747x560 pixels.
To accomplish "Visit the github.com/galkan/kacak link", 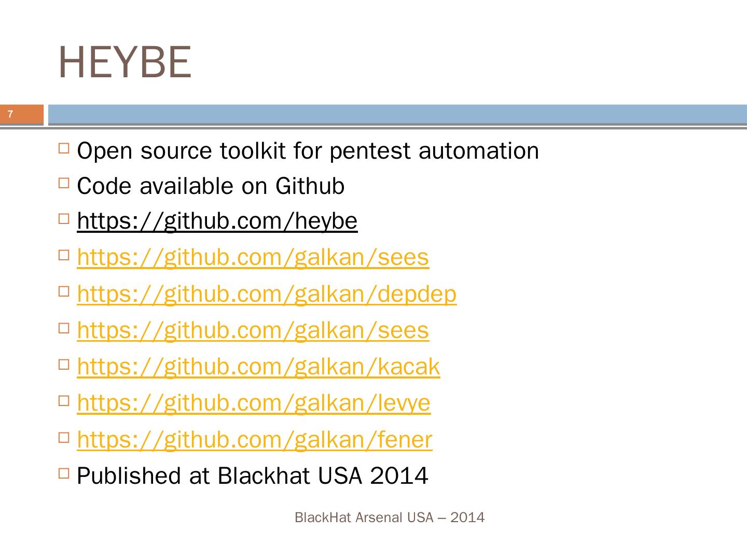I will [x=258, y=367].
